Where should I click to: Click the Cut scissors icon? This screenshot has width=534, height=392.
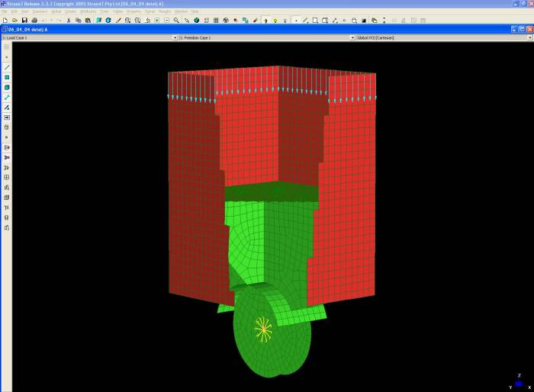coord(69,20)
